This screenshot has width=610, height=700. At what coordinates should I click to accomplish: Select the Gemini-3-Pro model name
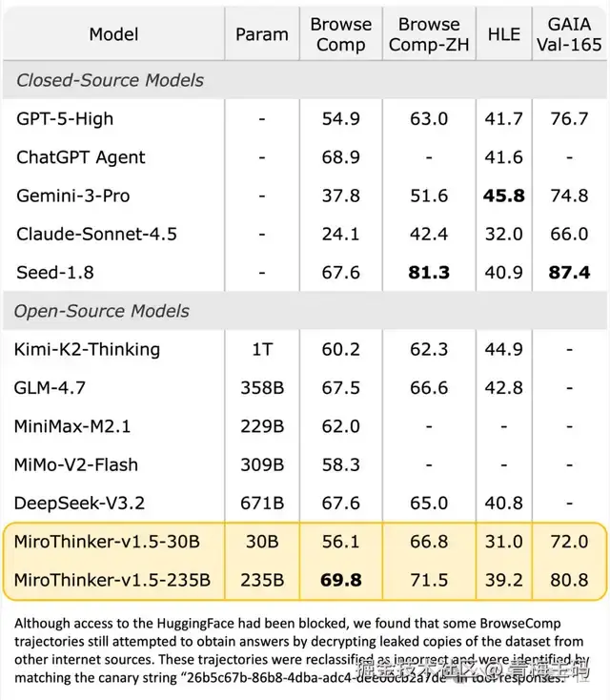coord(73,196)
